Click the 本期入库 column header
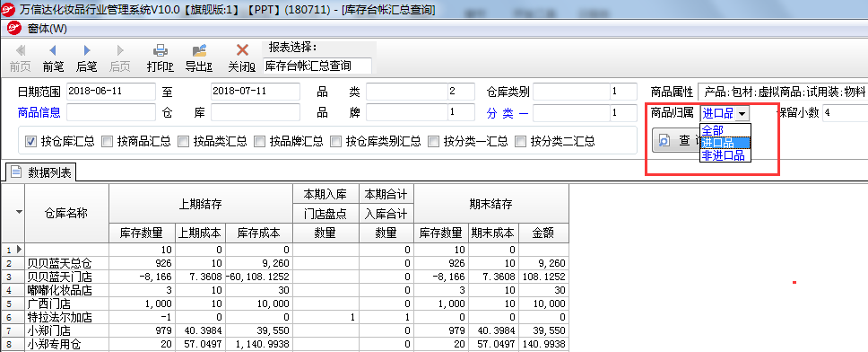The width and height of the screenshot is (868, 352). tap(325, 194)
